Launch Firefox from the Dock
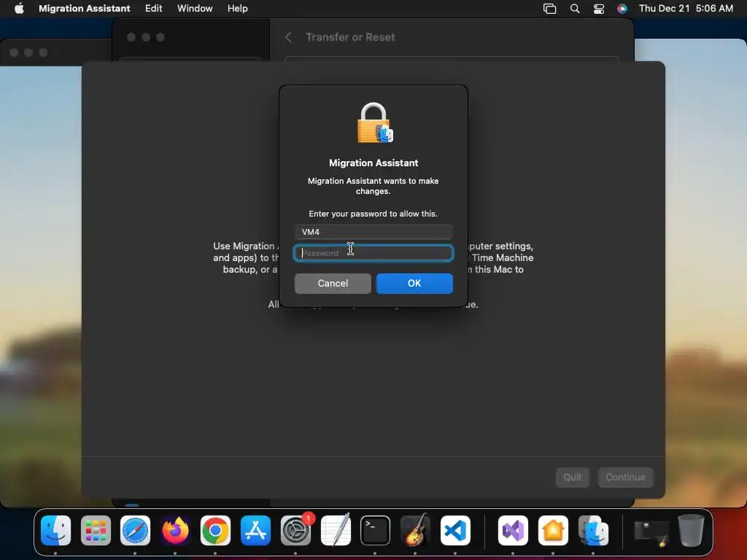Screen dimensions: 747x560 click(x=175, y=531)
